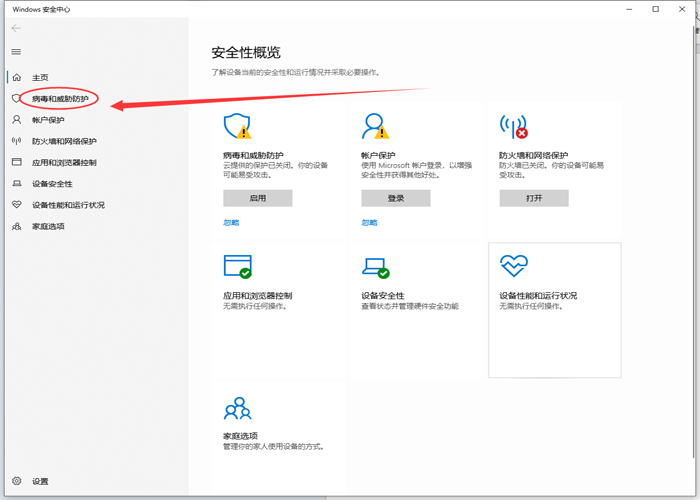Image resolution: width=700 pixels, height=500 pixels.
Task: Click the device health heart icon
Action: coord(513,265)
